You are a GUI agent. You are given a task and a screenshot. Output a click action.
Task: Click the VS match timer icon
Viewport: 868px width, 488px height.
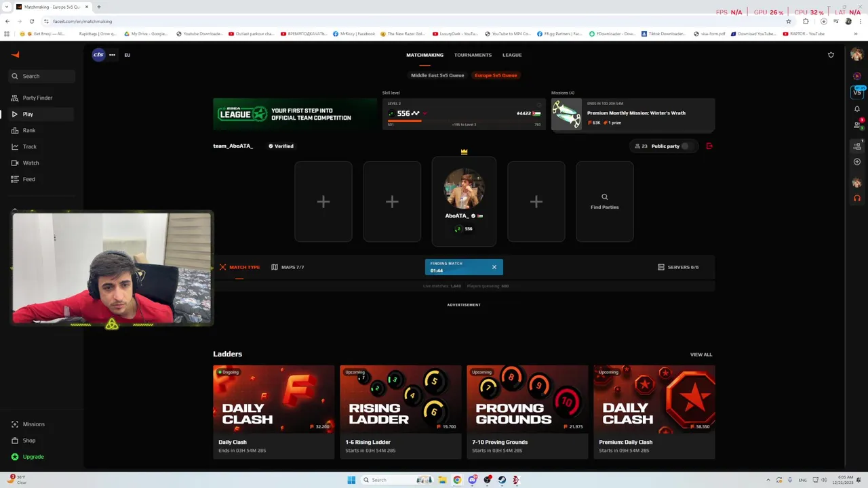[857, 91]
